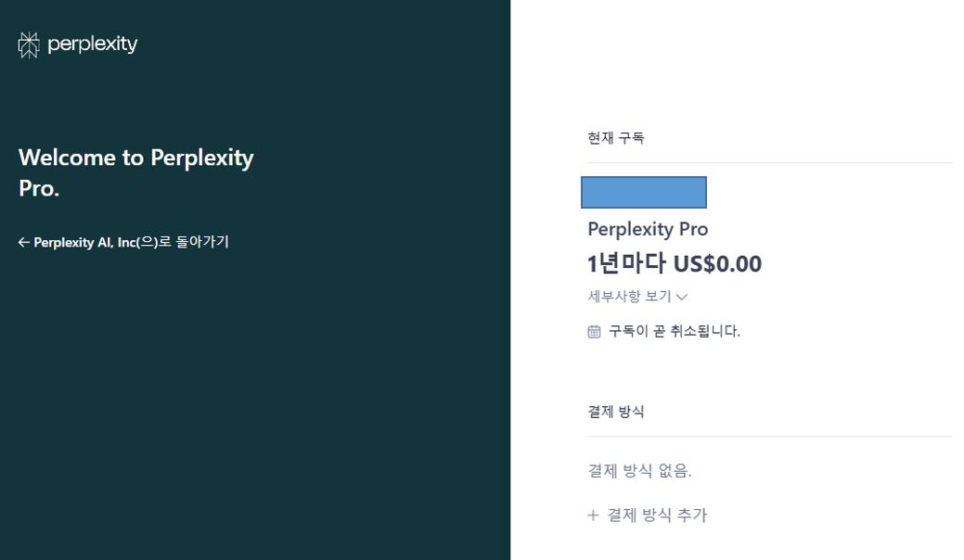Click the 1년마다 US$0.00 price text
Viewport: 964px width, 560px height.
coord(674,263)
